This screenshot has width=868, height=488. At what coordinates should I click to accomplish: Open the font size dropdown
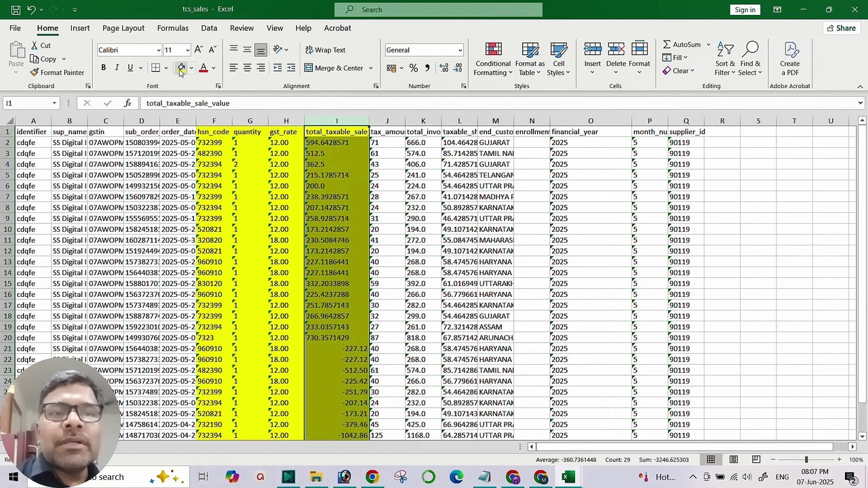click(188, 50)
